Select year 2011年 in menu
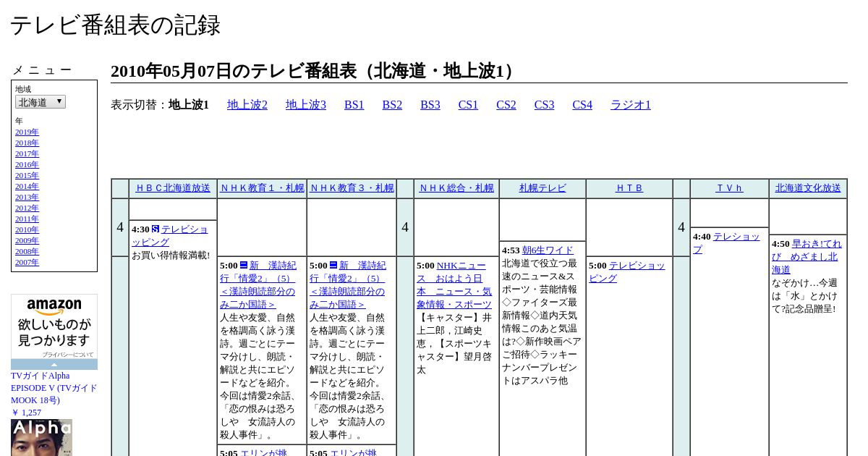 click(27, 219)
